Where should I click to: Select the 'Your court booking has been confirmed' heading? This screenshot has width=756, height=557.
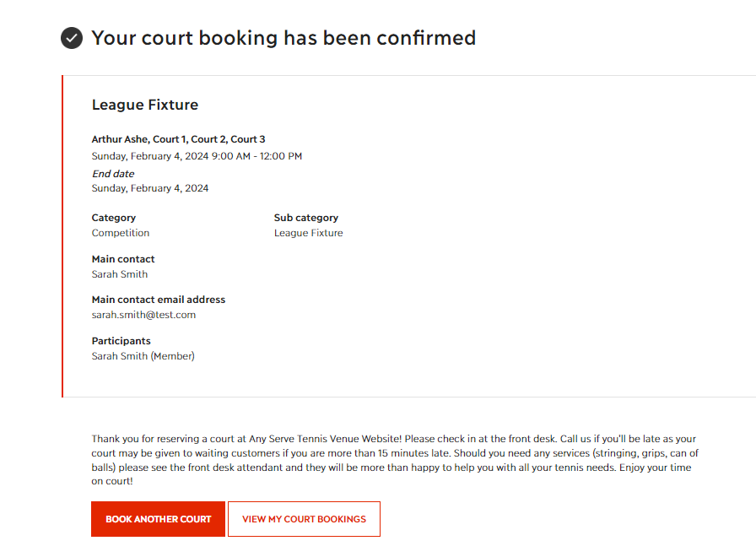tap(283, 38)
